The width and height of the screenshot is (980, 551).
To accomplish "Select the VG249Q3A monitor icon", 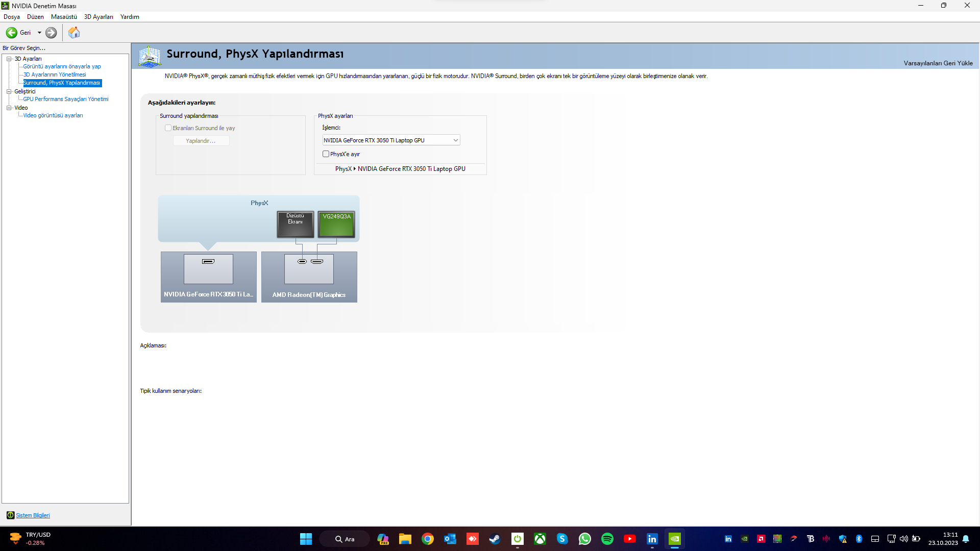I will pos(336,224).
